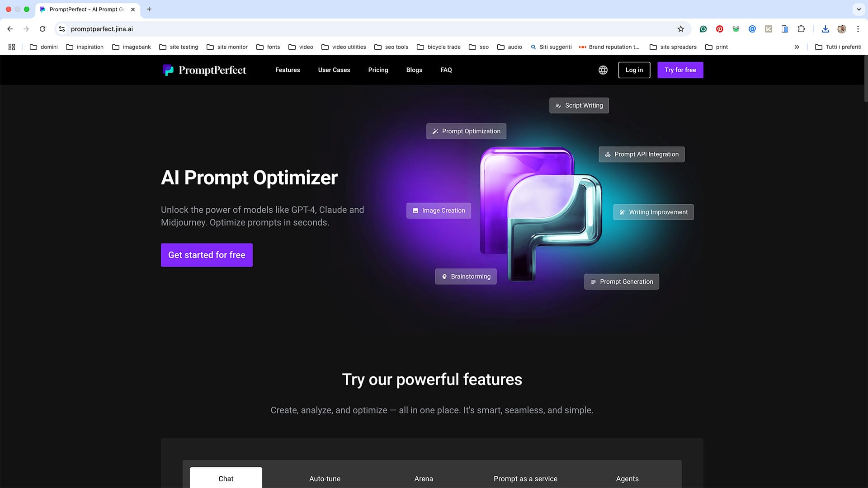Toggle the bookmark star for this page
This screenshot has height=488, width=868.
click(x=681, y=28)
